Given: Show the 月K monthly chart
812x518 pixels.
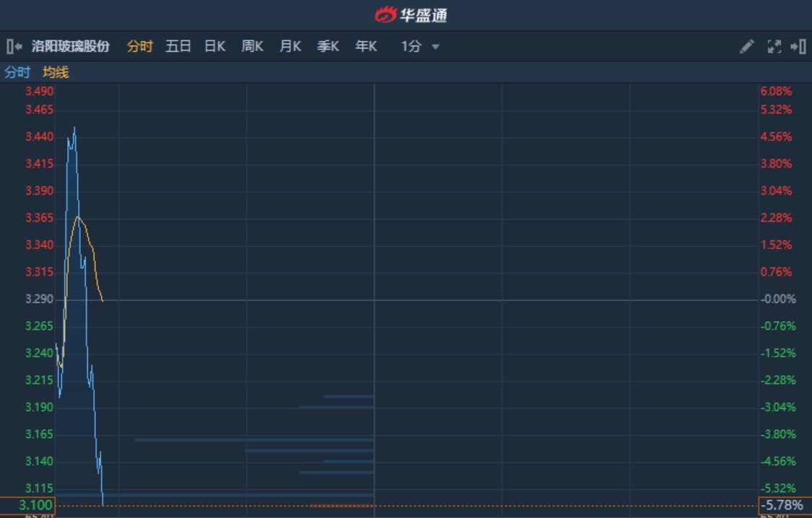Looking at the screenshot, I should click(x=290, y=47).
